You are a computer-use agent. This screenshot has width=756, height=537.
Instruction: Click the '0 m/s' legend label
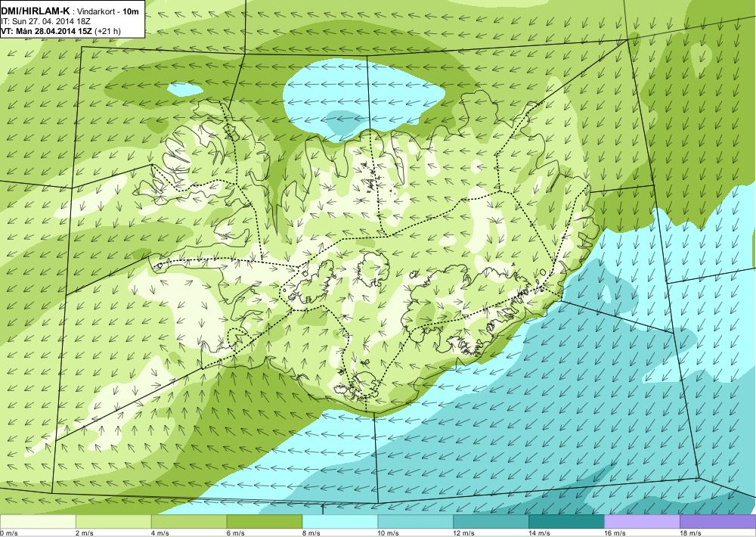(x=8, y=533)
